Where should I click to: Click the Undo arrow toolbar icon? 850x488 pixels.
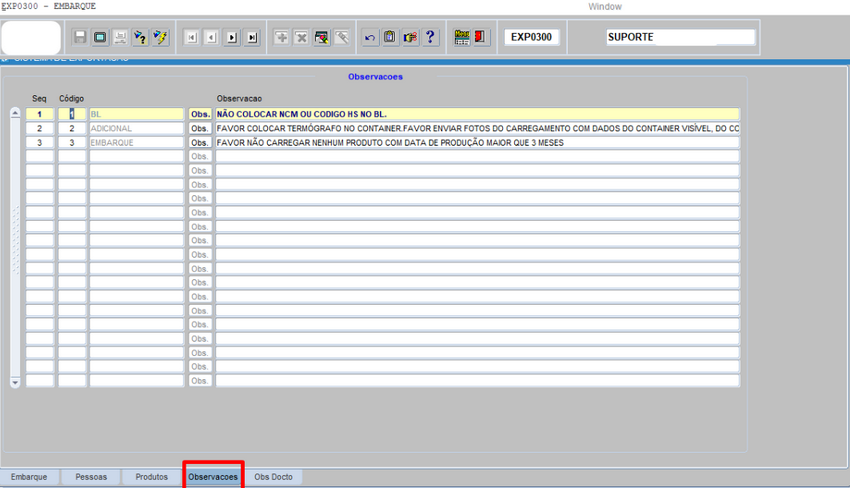[x=371, y=37]
